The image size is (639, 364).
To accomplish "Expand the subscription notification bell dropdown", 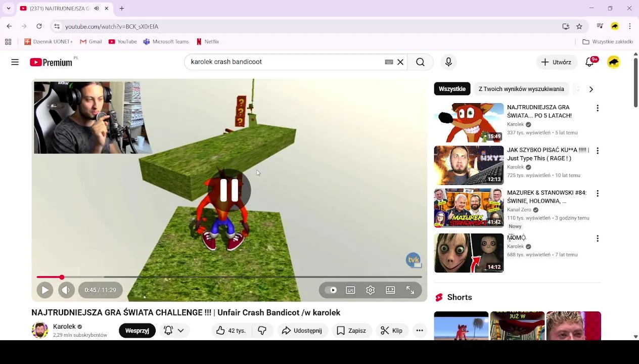I will pos(174,331).
